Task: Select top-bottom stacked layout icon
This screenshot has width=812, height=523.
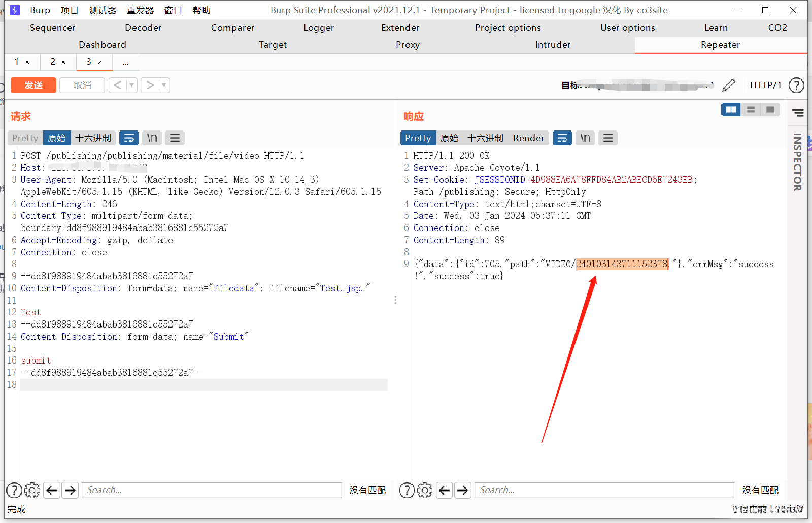Action: click(751, 110)
